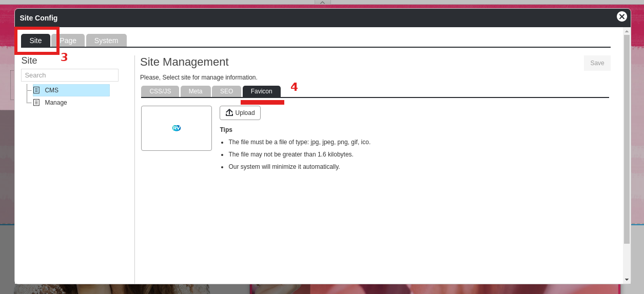Click the RV favicon image

[177, 128]
